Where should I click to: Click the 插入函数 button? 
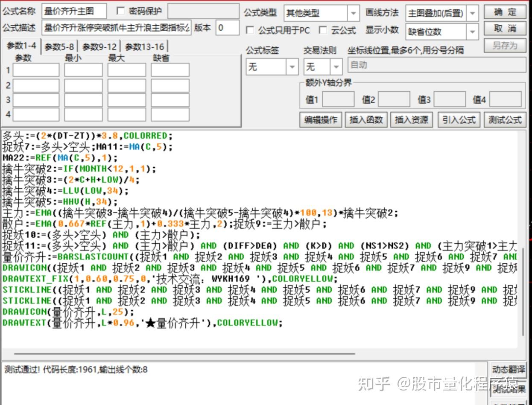[x=366, y=120]
